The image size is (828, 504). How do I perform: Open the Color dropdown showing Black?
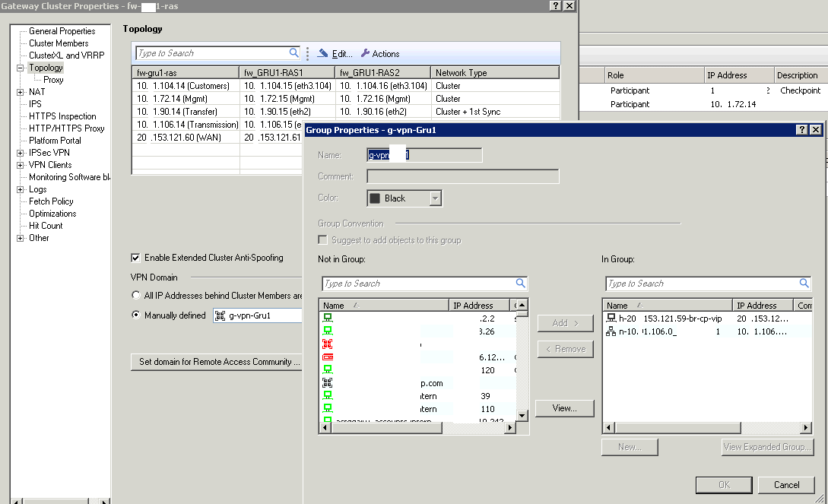[x=435, y=198]
